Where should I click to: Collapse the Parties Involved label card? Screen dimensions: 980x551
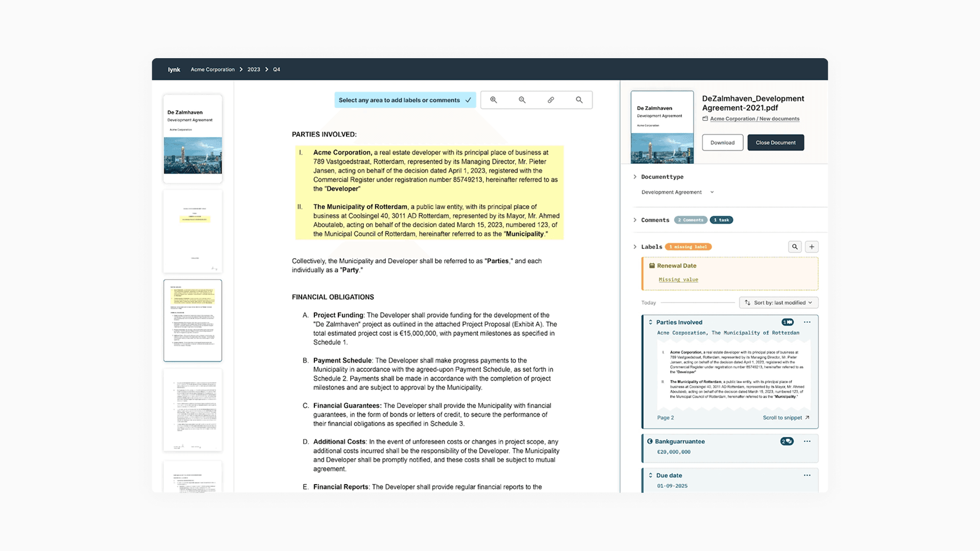[x=651, y=322]
